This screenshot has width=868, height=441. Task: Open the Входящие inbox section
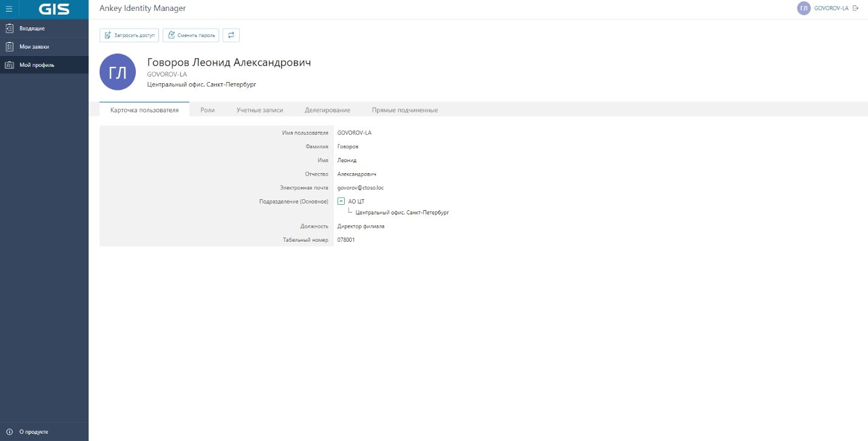(x=44, y=29)
